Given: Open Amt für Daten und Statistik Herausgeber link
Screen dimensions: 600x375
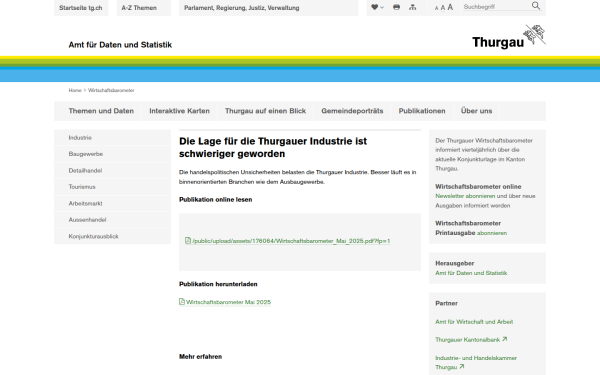Looking at the screenshot, I should (x=471, y=273).
